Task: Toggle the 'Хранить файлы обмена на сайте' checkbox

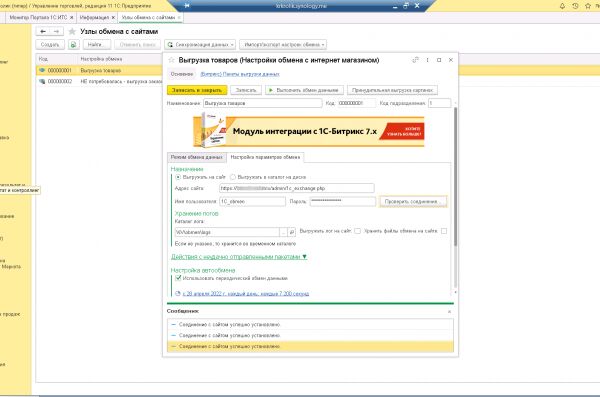Action: point(444,231)
